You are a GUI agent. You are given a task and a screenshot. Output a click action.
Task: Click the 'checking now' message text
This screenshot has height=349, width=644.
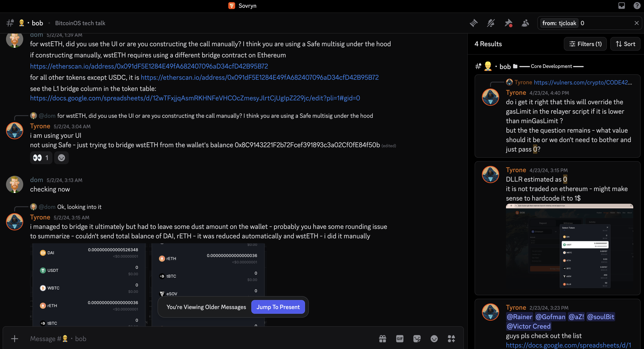(x=50, y=189)
